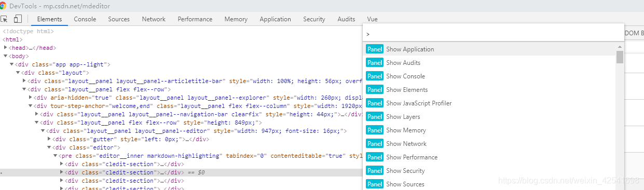
Task: Click the Panel badge beside Show Application
Action: [375, 49]
